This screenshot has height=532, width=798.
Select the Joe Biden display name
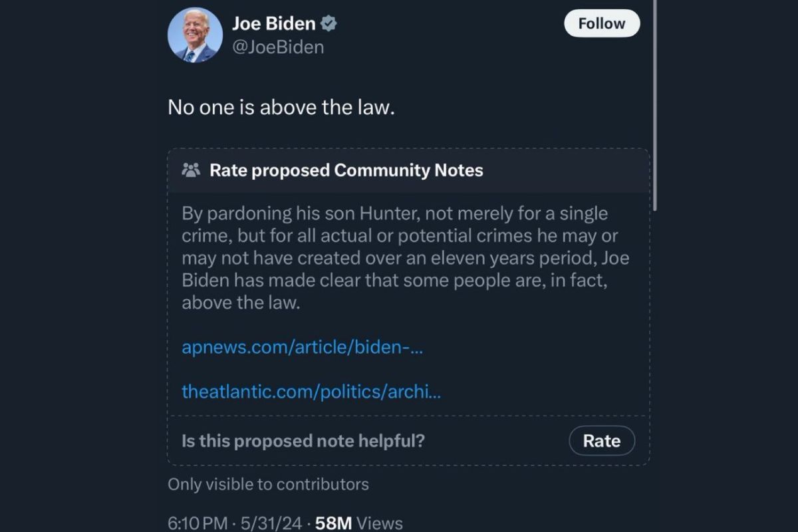click(x=274, y=23)
